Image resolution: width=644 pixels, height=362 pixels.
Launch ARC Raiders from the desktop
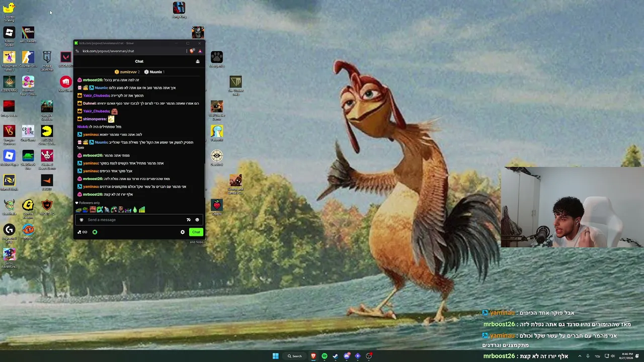click(28, 35)
